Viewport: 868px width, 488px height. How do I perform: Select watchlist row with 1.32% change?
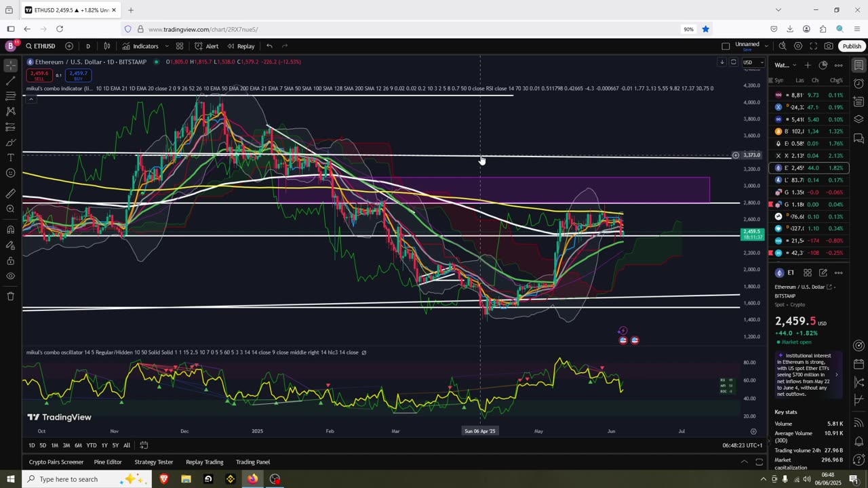[x=810, y=131]
